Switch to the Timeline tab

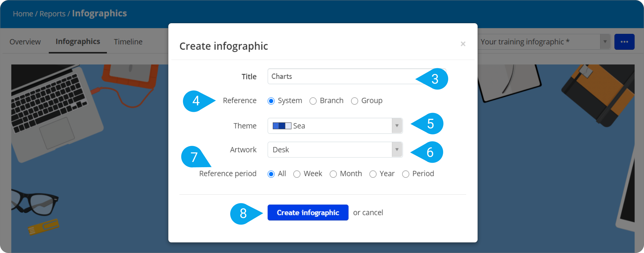click(x=128, y=42)
